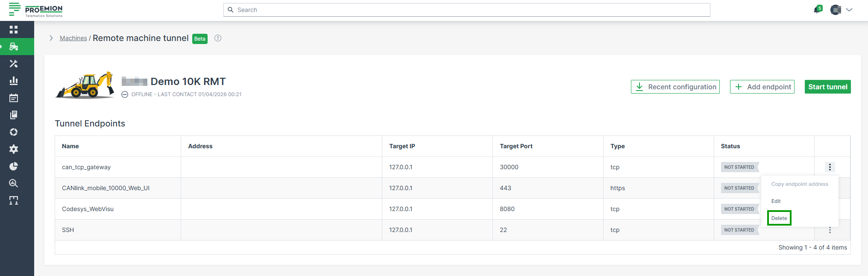Viewport: 868px width, 276px height.
Task: Open the magnifier analysis icon in sidebar
Action: 14,183
